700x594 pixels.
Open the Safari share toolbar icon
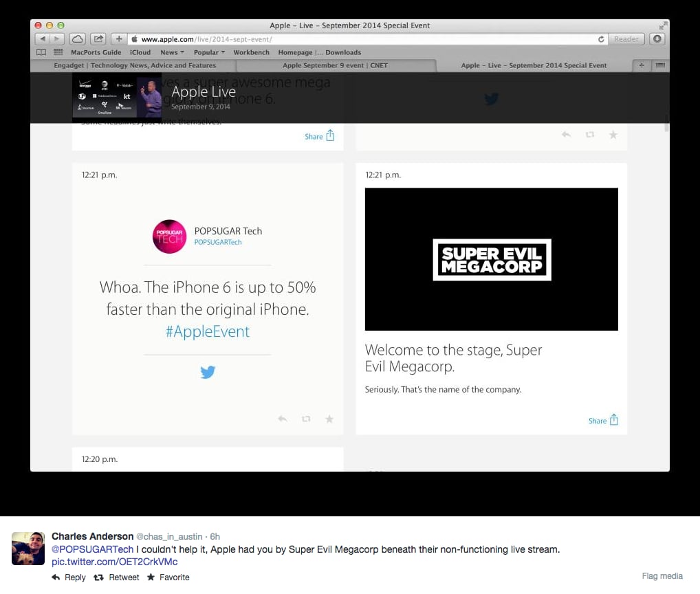tap(98, 39)
